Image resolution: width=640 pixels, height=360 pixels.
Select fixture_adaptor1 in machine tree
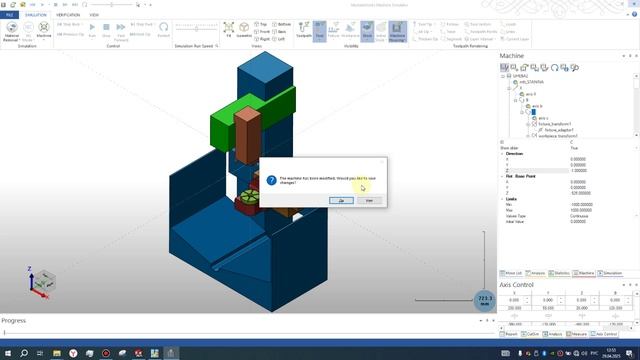coord(559,130)
